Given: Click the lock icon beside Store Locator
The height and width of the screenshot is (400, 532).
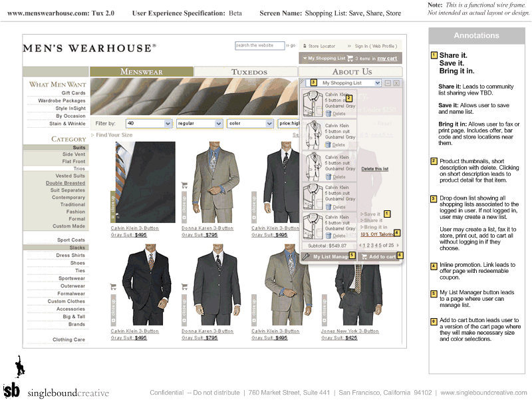Looking at the screenshot, I should [x=305, y=46].
